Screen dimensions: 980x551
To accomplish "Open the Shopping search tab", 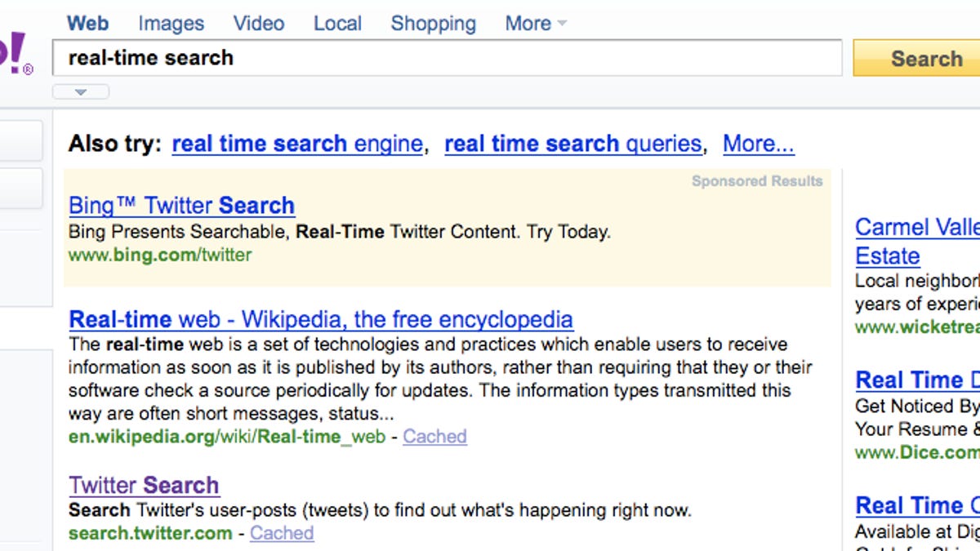I will click(x=433, y=24).
